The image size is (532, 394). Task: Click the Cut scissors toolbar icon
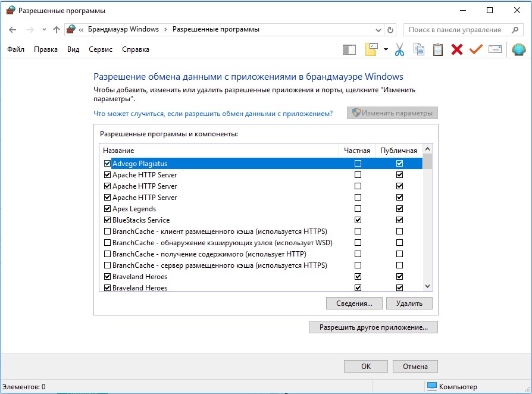pyautogui.click(x=399, y=49)
